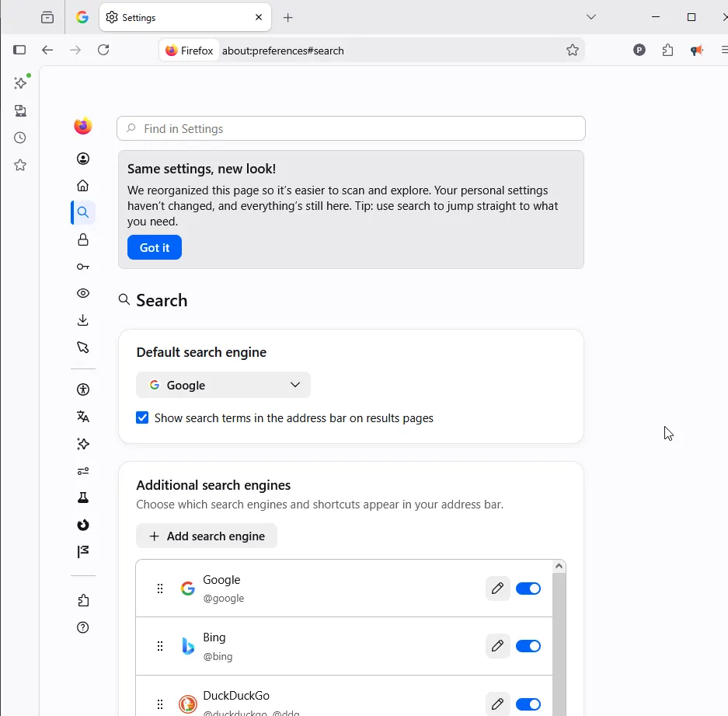Select the lock privacy category in settings sidebar
728x716 pixels.
click(x=83, y=239)
